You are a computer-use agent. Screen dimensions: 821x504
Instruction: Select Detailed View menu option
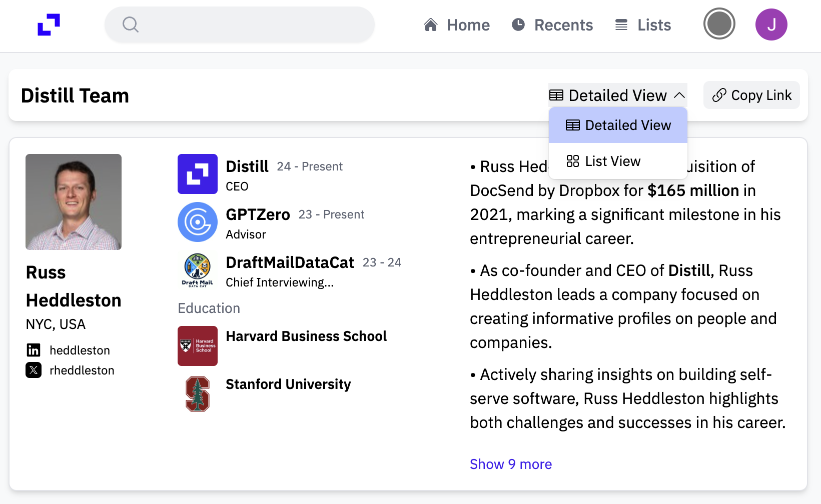[x=618, y=125]
